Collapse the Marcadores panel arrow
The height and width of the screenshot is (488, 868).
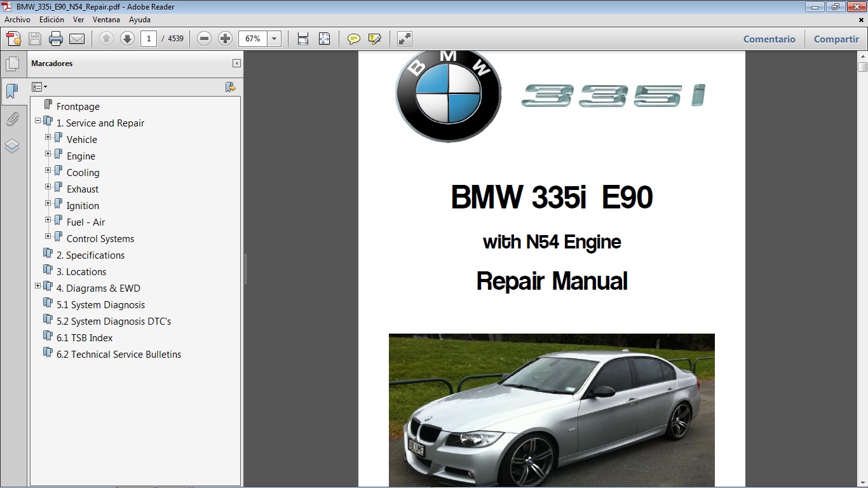click(236, 64)
